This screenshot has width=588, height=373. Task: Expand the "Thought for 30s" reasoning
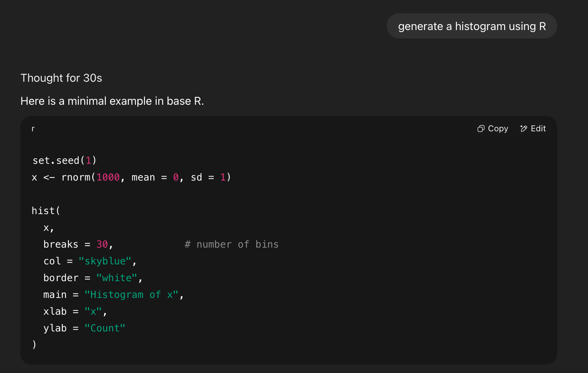61,78
